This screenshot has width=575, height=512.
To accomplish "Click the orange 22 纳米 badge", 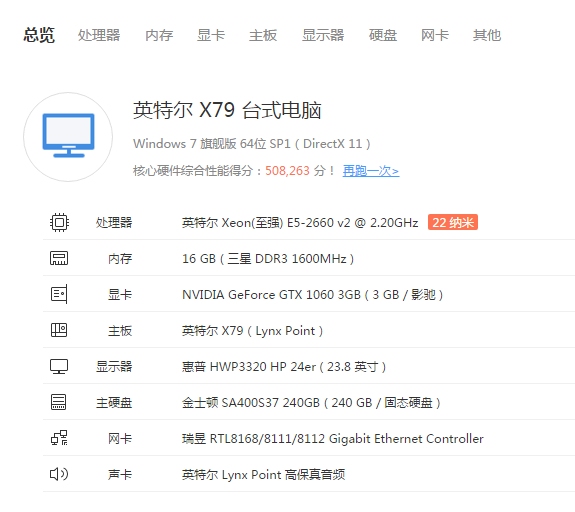I will click(453, 222).
